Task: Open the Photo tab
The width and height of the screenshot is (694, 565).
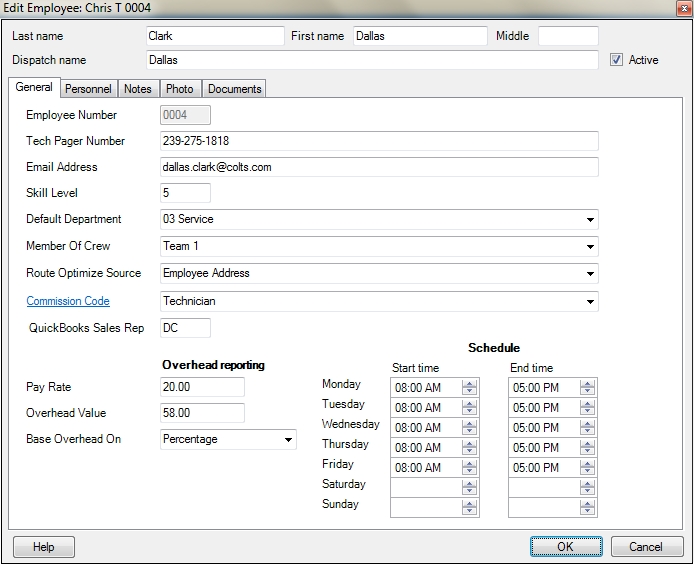Action: [x=179, y=89]
